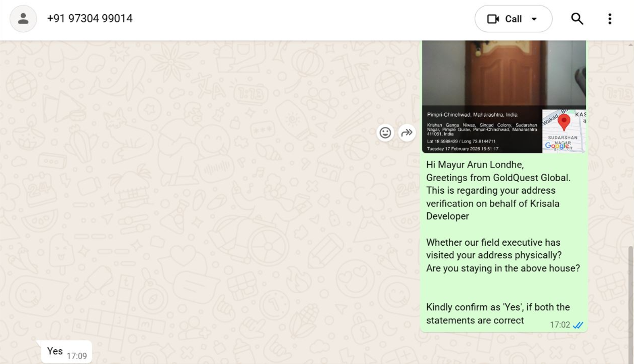Click the contact number +91 97304 99014
Image resolution: width=634 pixels, height=364 pixels.
tap(90, 19)
